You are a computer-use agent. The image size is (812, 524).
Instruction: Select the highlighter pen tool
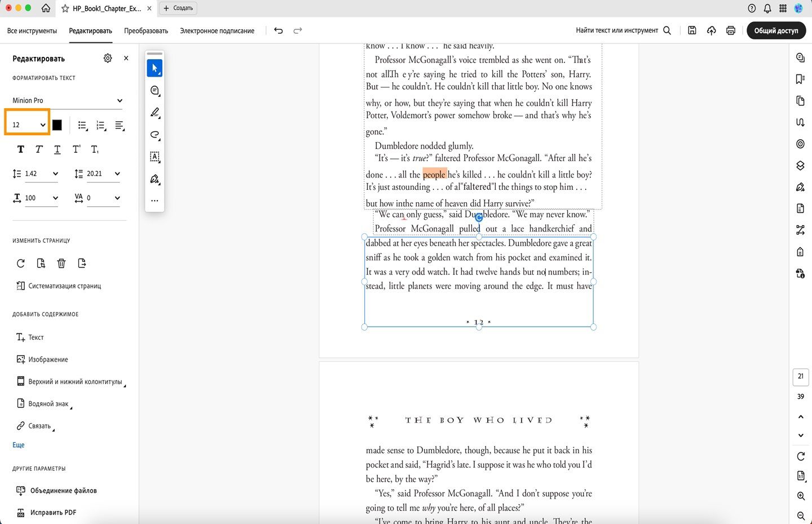155,113
